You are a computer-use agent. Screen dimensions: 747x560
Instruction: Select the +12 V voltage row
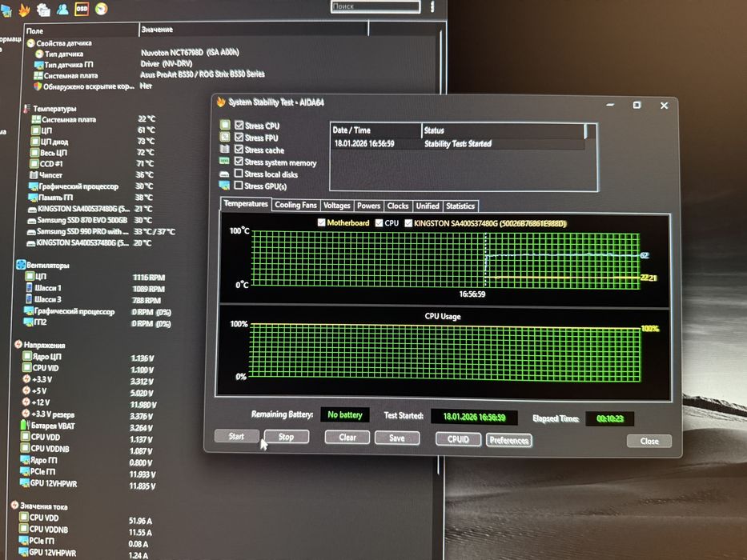point(89,403)
